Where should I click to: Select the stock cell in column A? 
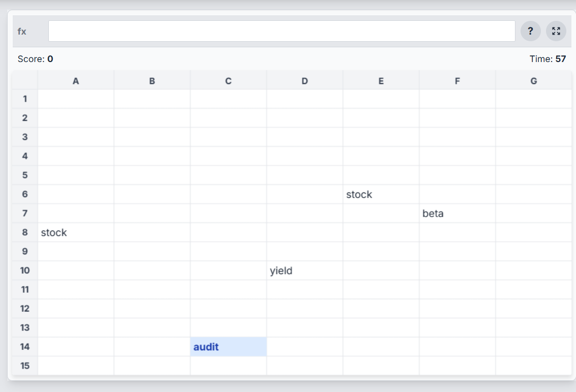point(76,232)
